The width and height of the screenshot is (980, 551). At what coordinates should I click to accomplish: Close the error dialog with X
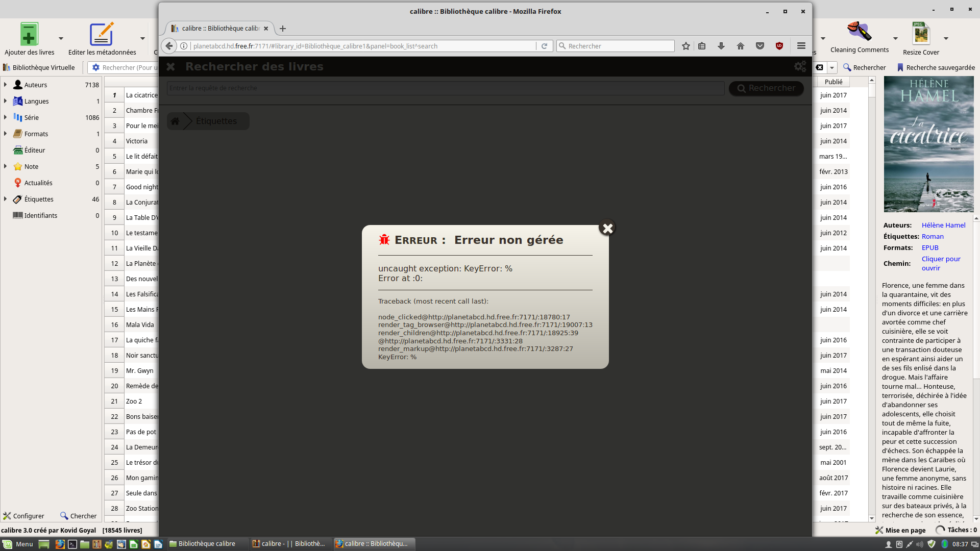click(x=607, y=228)
